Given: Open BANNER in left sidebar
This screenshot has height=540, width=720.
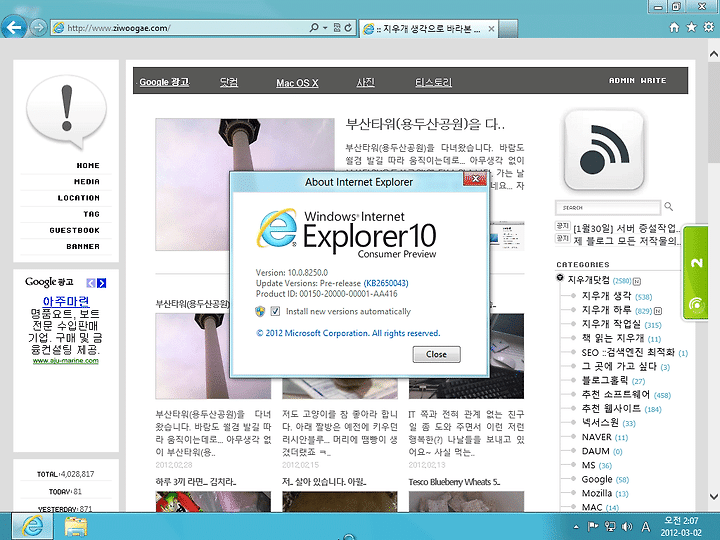Looking at the screenshot, I should click(83, 247).
